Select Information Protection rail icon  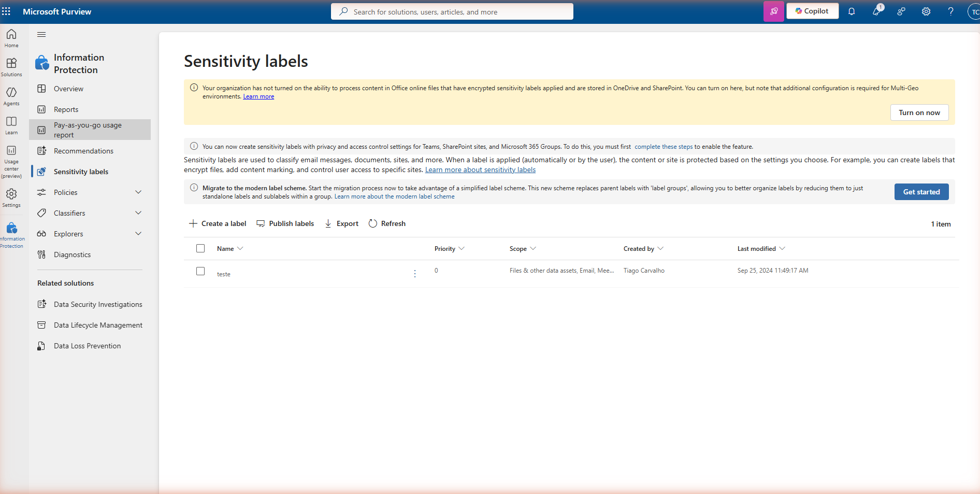pos(11,235)
